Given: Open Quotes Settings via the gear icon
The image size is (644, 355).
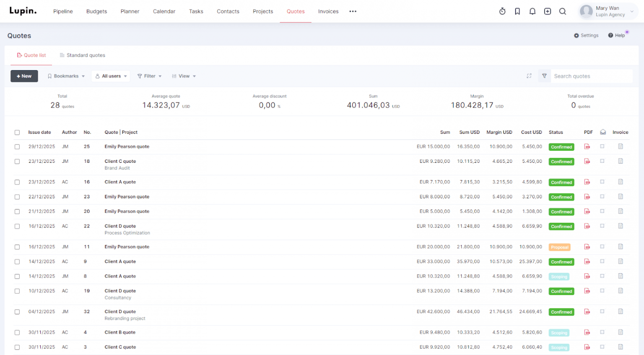Looking at the screenshot, I should [x=586, y=35].
